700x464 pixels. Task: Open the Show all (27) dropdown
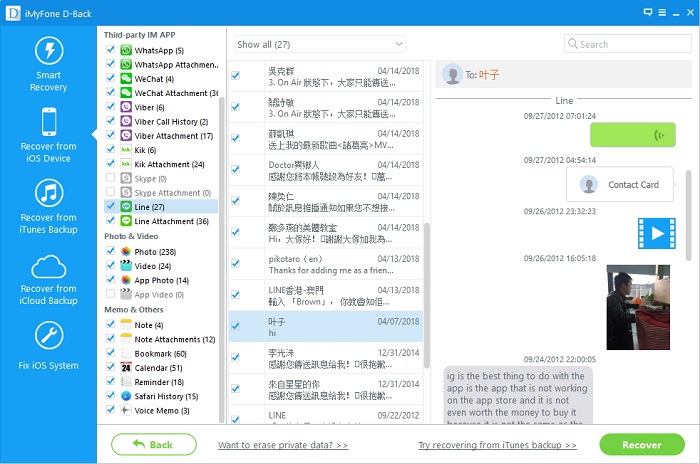(320, 44)
